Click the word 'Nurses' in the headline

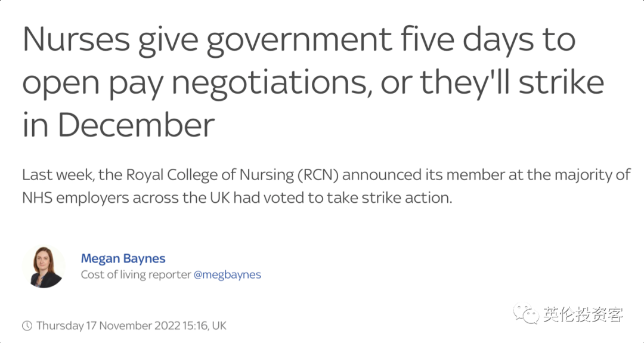pyautogui.click(x=76, y=40)
